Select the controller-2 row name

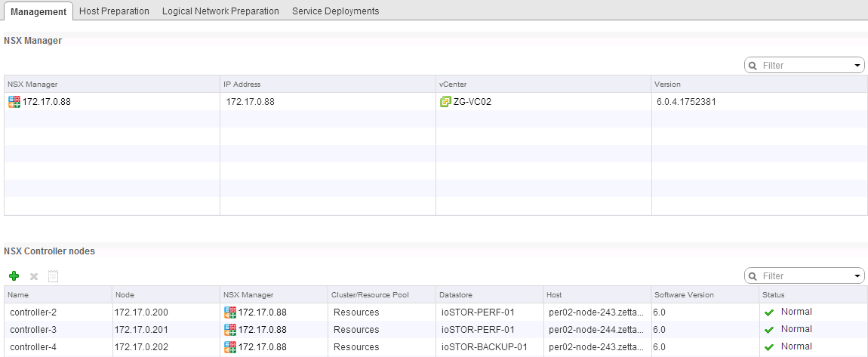click(x=33, y=312)
